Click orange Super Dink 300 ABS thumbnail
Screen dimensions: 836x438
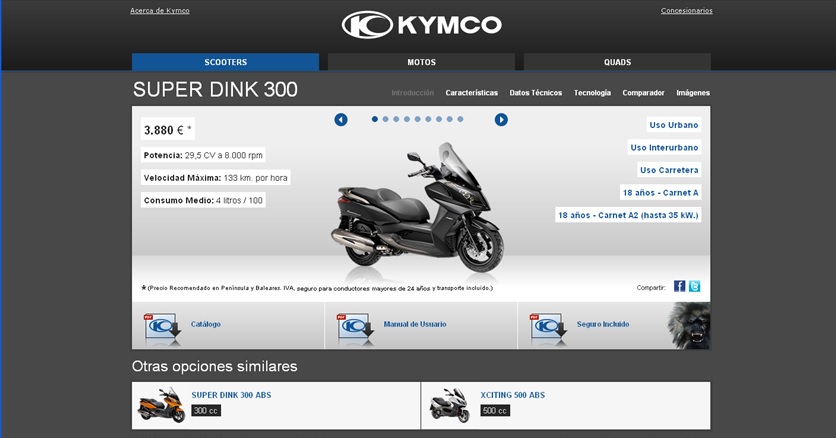(x=162, y=405)
